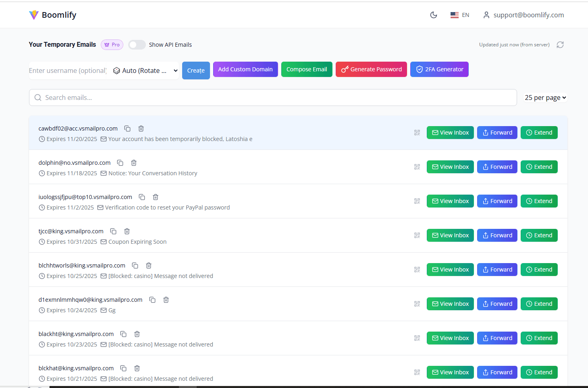Change the 25 per page dropdown
Screen dimensions: 588x388
pyautogui.click(x=545, y=98)
